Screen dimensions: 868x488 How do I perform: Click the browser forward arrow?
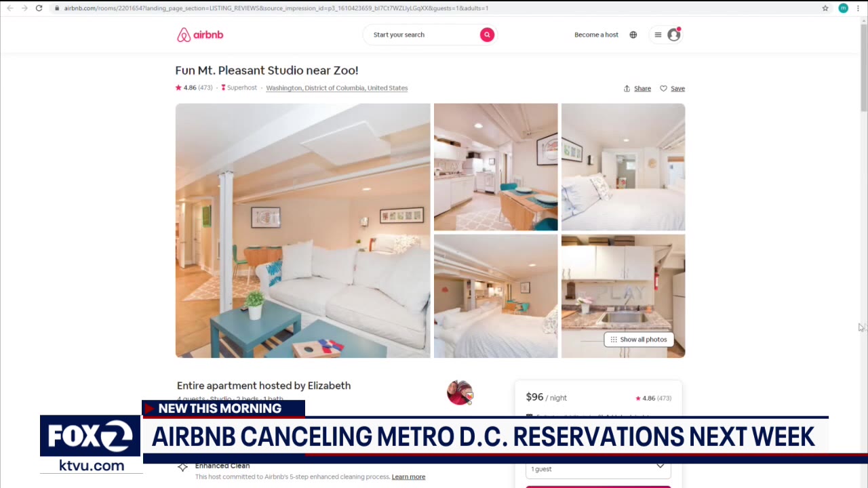[x=24, y=8]
